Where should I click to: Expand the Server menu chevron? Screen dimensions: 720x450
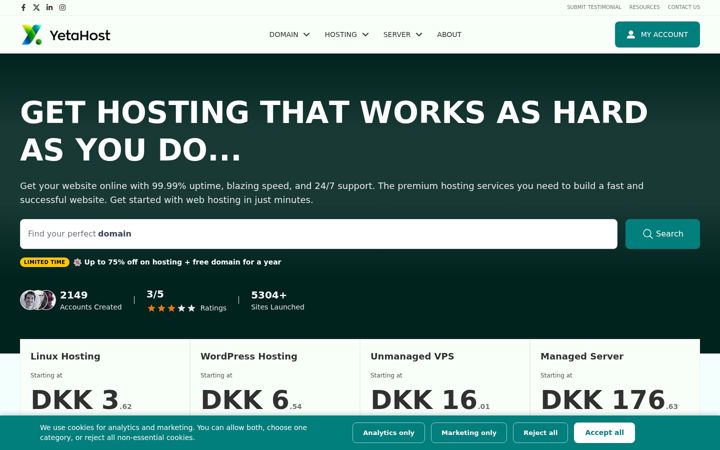419,34
